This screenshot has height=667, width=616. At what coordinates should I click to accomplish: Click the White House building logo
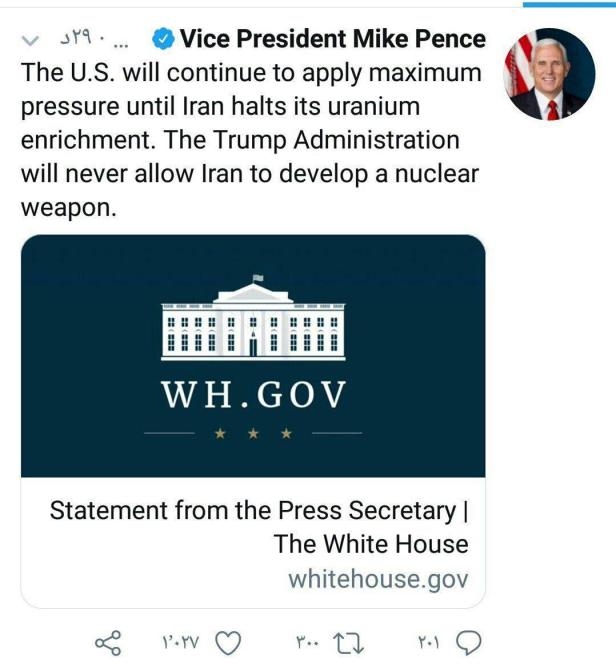tap(253, 318)
